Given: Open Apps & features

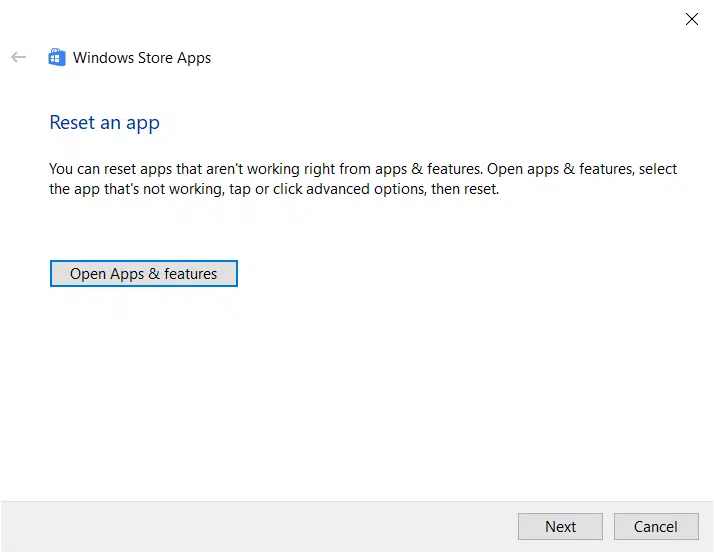Looking at the screenshot, I should [x=144, y=273].
